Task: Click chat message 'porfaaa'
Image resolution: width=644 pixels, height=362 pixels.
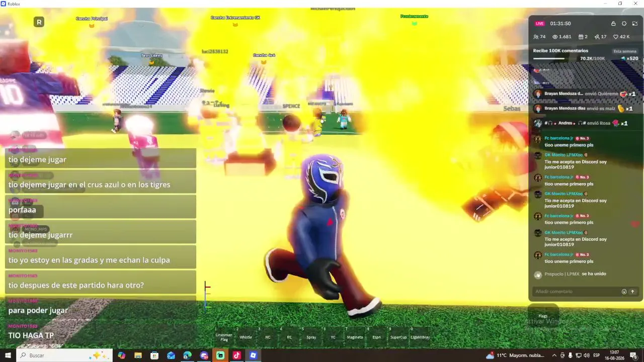Action: pos(22,210)
